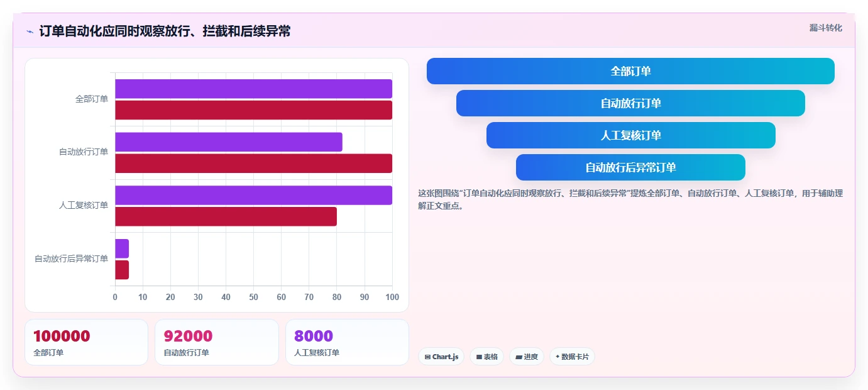Screen dimensions: 868x390
Task: Click the x-axis tick label 80
Action: [337, 297]
